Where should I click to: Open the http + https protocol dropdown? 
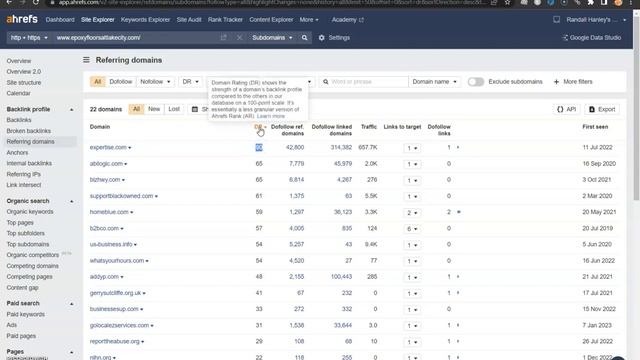pyautogui.click(x=29, y=38)
